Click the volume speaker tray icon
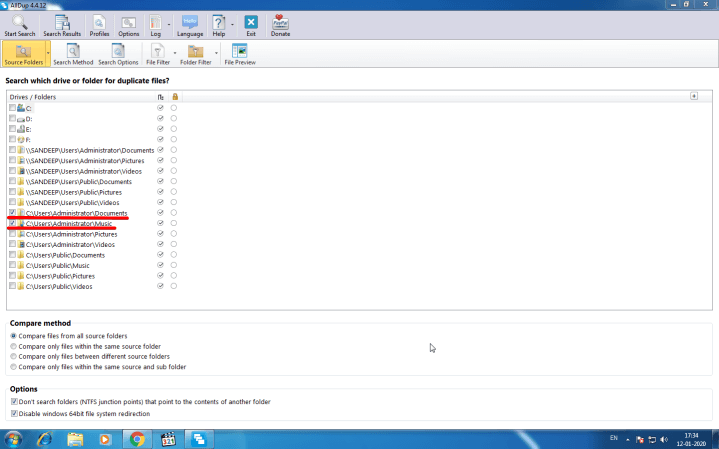 [664, 439]
